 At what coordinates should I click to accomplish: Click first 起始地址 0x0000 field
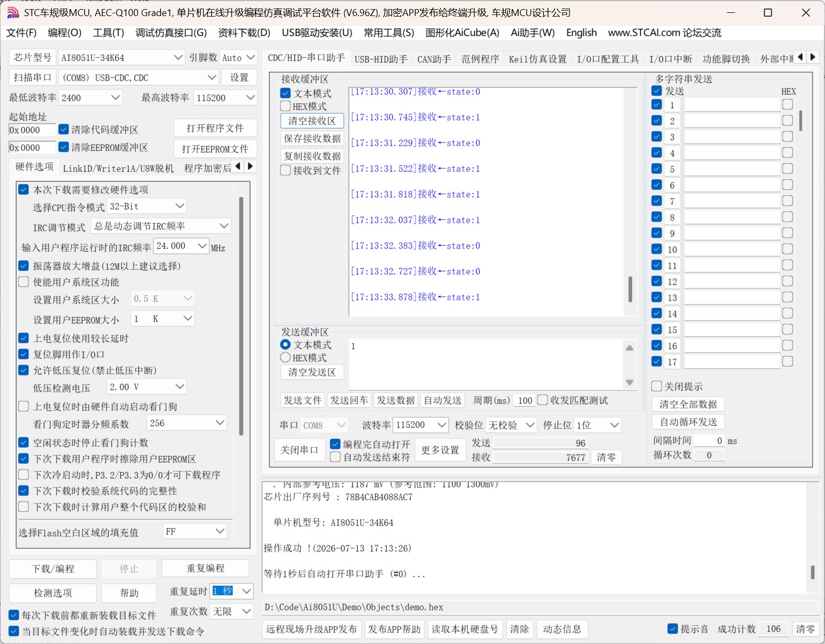point(32,130)
